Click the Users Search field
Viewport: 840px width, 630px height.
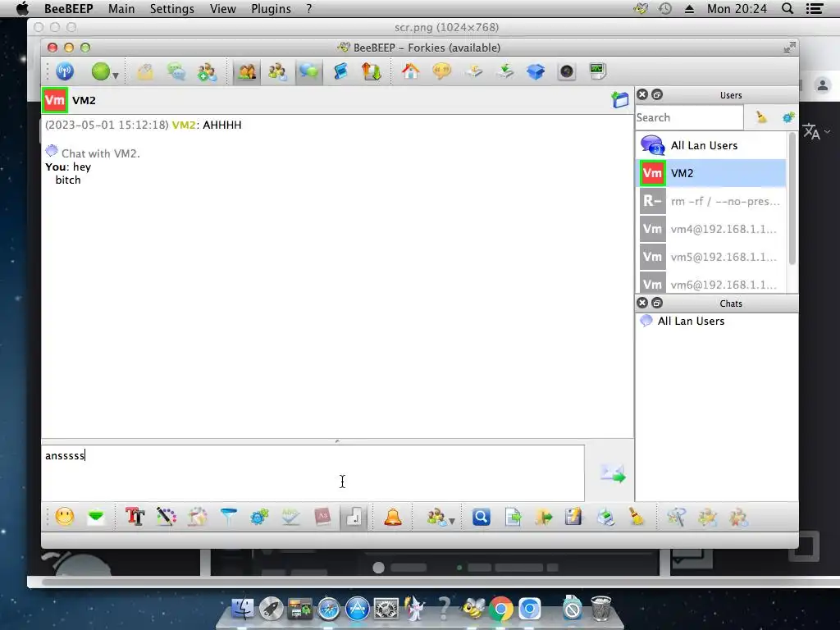(x=689, y=117)
